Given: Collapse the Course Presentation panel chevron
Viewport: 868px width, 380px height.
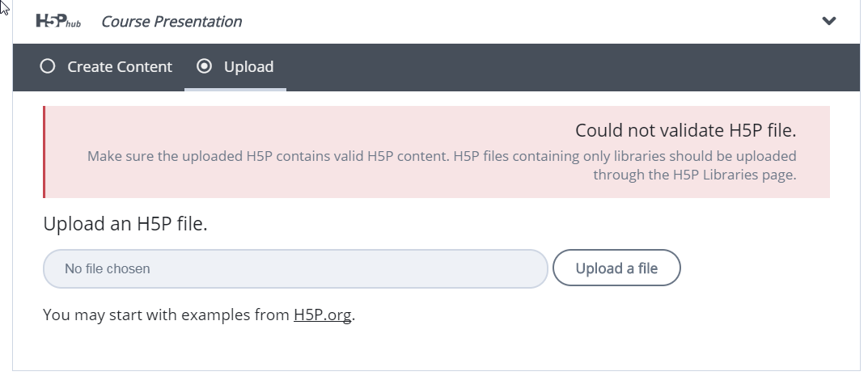Looking at the screenshot, I should pyautogui.click(x=828, y=21).
